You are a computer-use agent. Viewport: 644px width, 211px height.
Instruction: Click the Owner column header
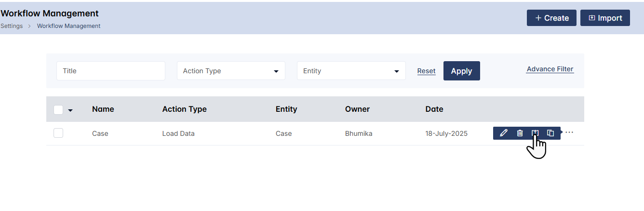(357, 109)
